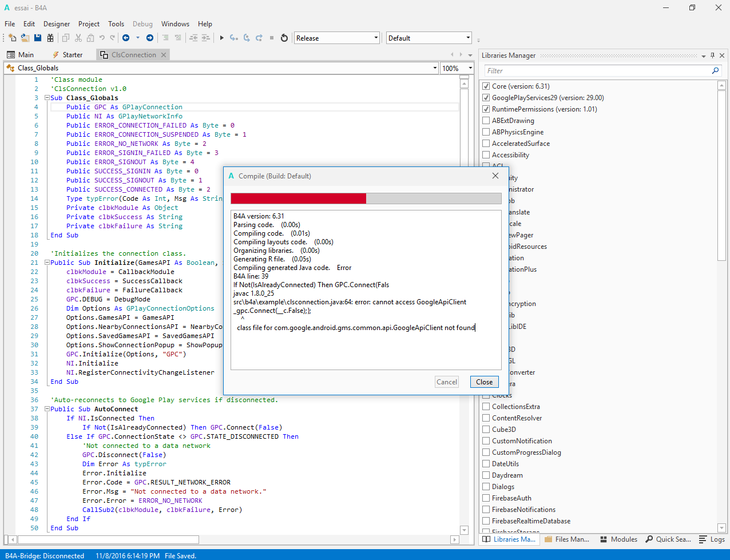Image resolution: width=730 pixels, height=560 pixels.
Task: Collapse the Initialize sub region
Action: point(47,263)
